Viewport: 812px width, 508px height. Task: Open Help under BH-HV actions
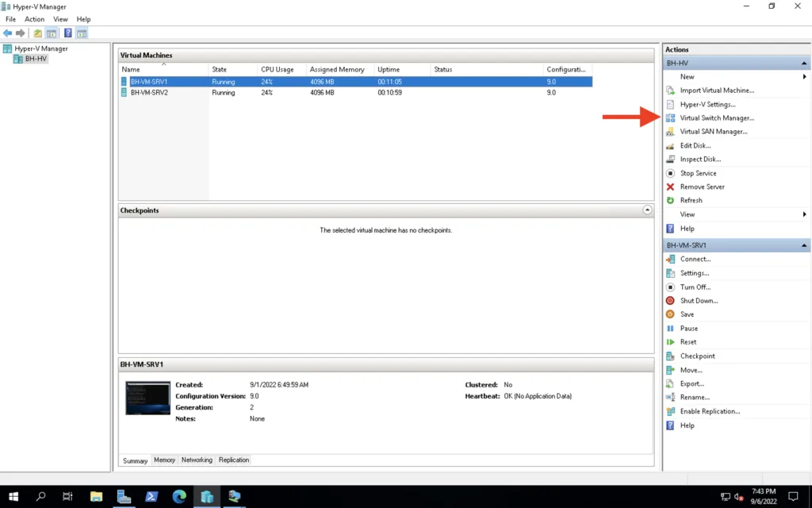point(687,229)
